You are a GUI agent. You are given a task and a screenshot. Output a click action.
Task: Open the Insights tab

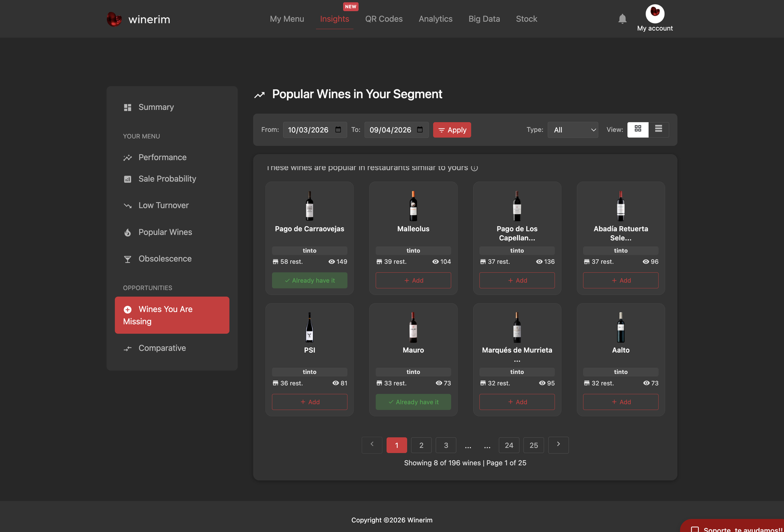335,19
